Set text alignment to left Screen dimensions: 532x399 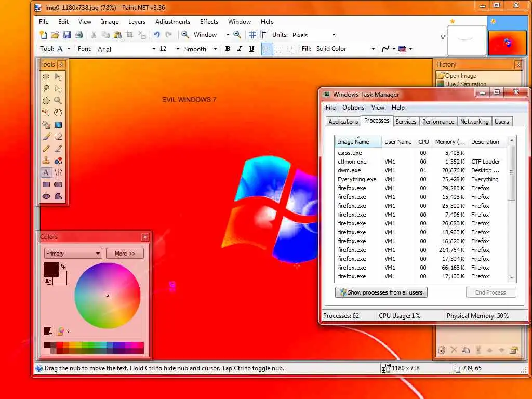[x=267, y=49]
